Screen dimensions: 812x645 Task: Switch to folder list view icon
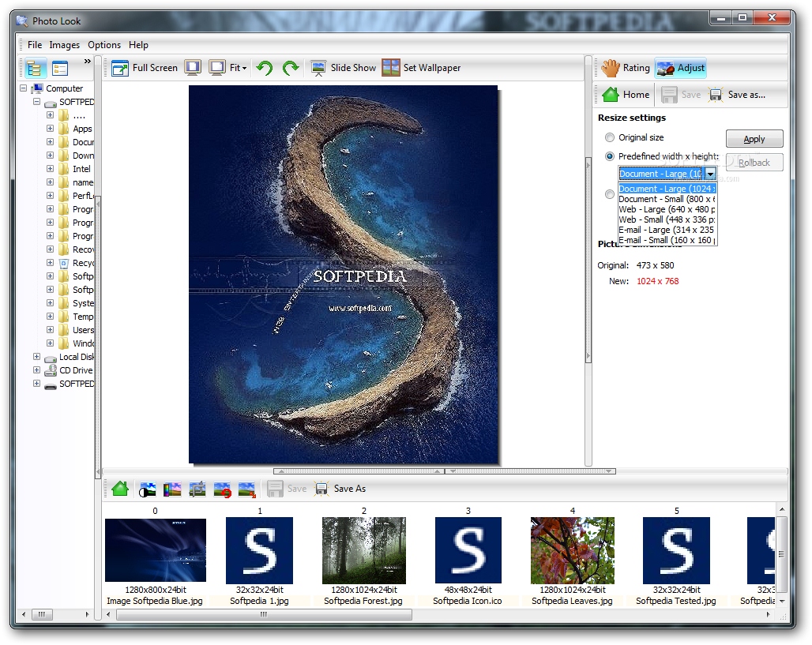click(x=60, y=69)
